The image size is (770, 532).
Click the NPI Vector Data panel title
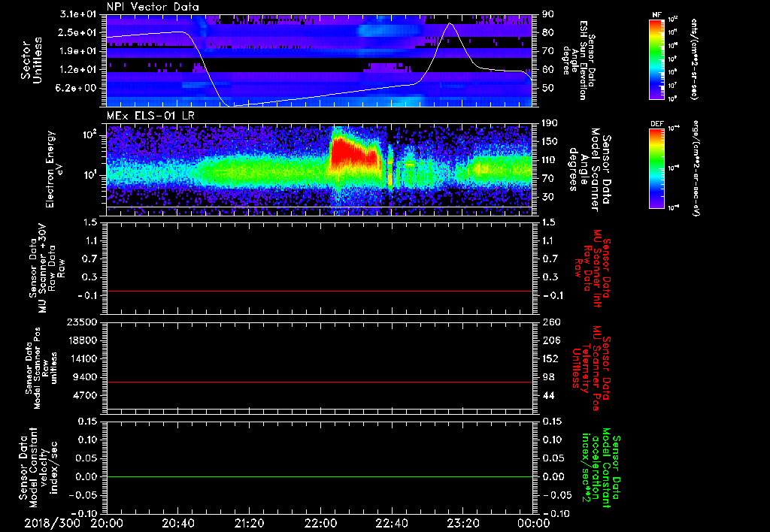(x=153, y=7)
